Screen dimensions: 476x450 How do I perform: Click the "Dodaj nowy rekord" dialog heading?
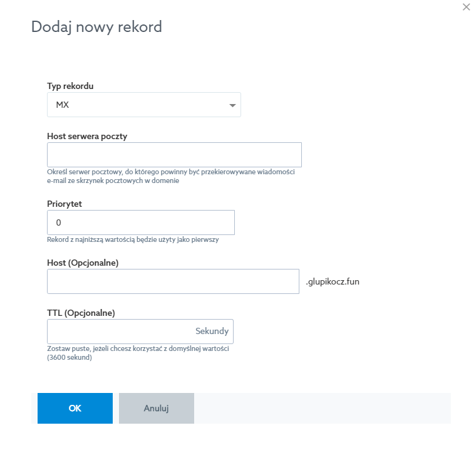point(96,27)
